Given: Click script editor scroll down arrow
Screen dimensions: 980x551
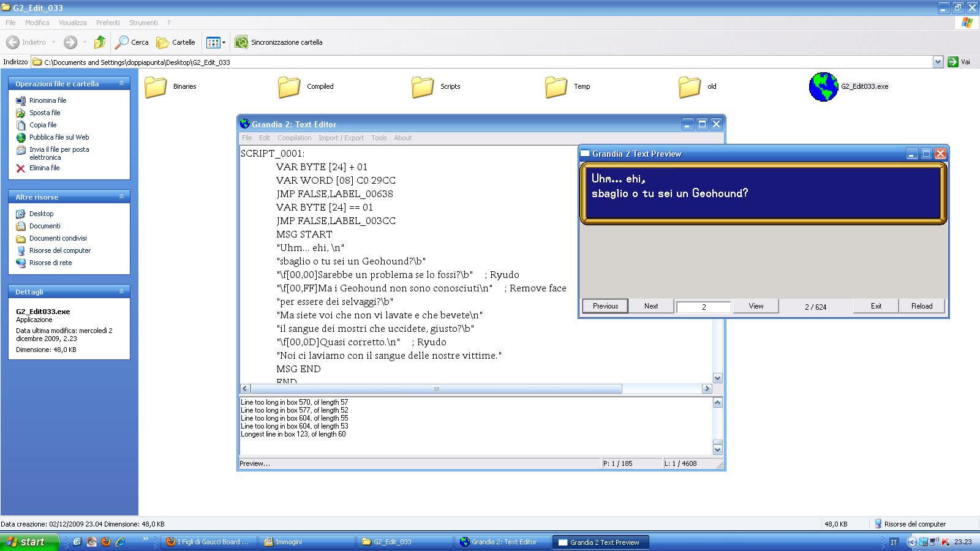Looking at the screenshot, I should [x=718, y=378].
